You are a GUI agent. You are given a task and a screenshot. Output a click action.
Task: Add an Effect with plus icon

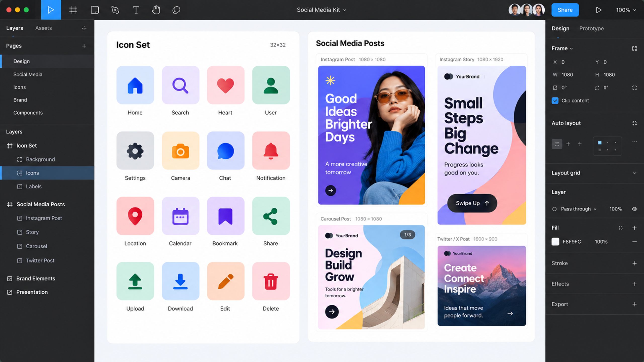(634, 284)
